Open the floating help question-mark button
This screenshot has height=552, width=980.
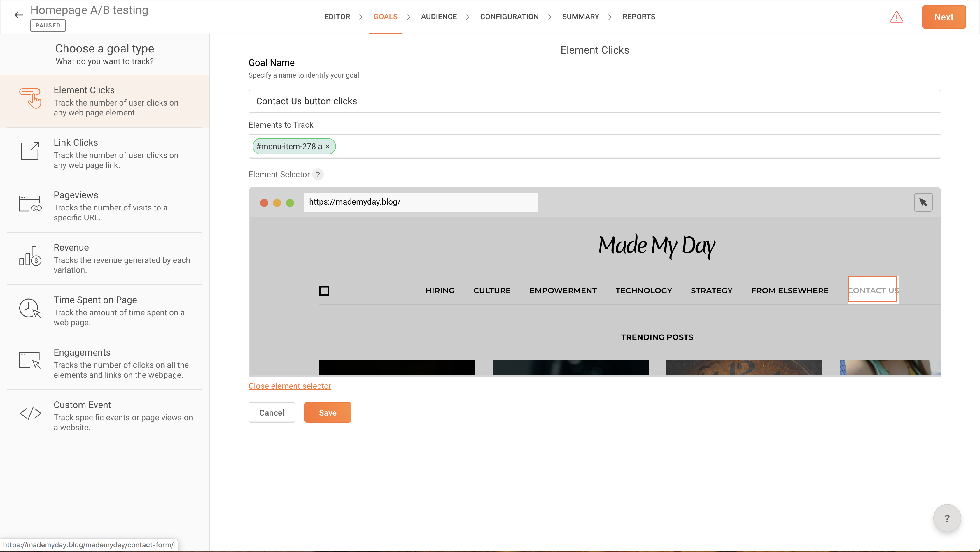(x=947, y=518)
